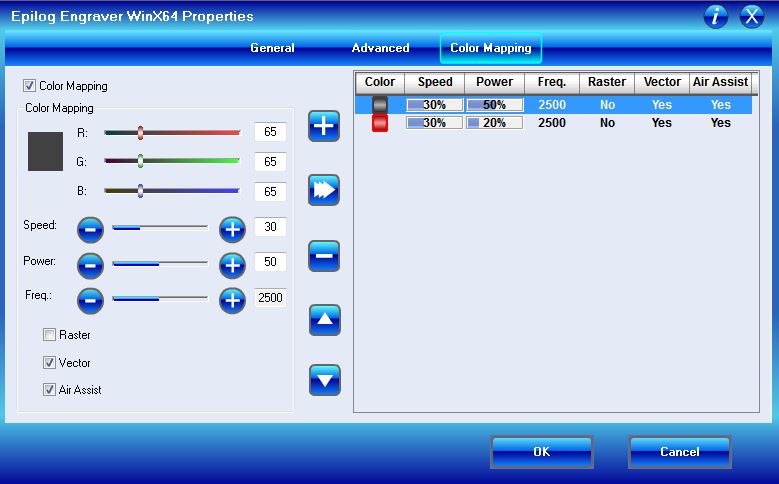Click the Power column header

[x=494, y=82]
